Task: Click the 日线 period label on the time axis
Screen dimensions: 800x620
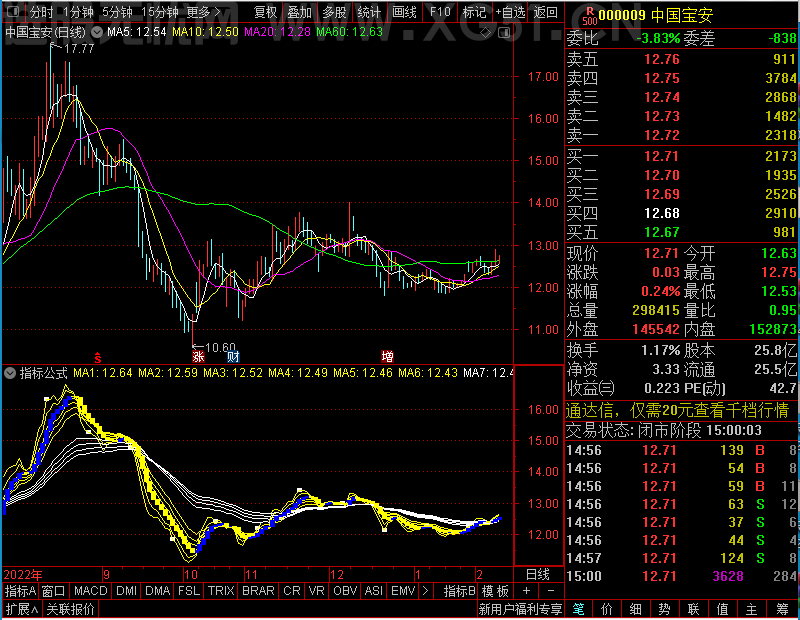Action: pos(538,575)
